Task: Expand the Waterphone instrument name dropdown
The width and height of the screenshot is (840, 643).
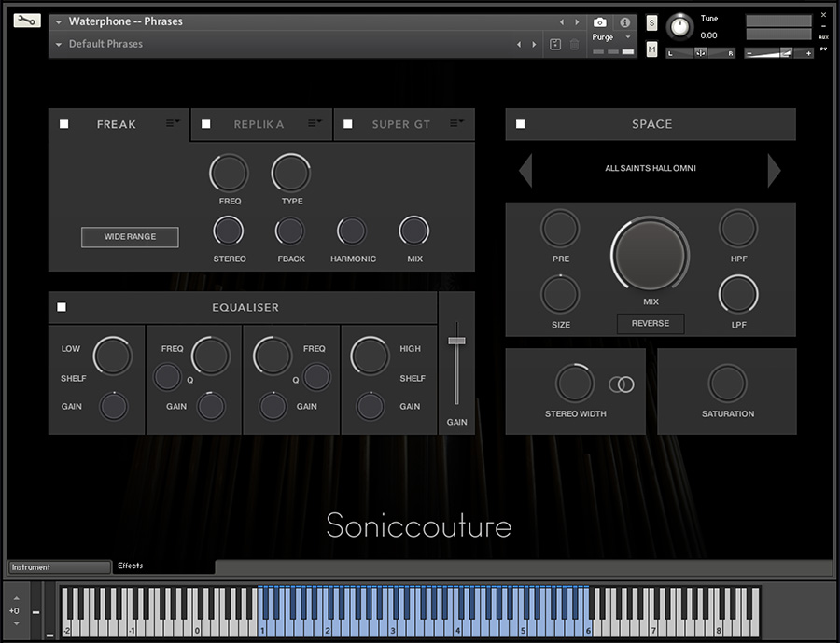Action: tap(59, 22)
